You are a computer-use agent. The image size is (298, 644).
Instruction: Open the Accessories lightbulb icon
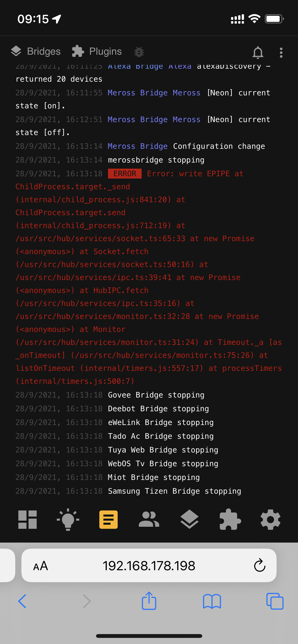coord(68,519)
